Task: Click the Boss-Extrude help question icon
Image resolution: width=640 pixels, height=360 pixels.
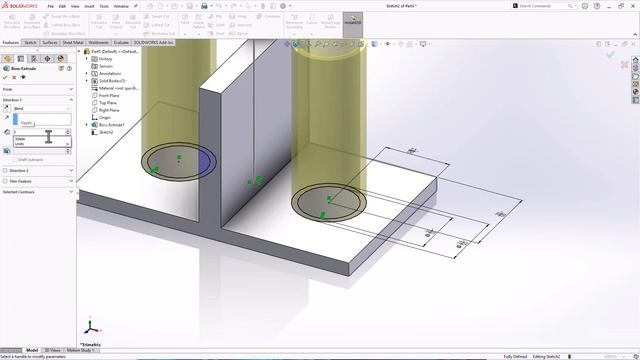Action: click(69, 69)
